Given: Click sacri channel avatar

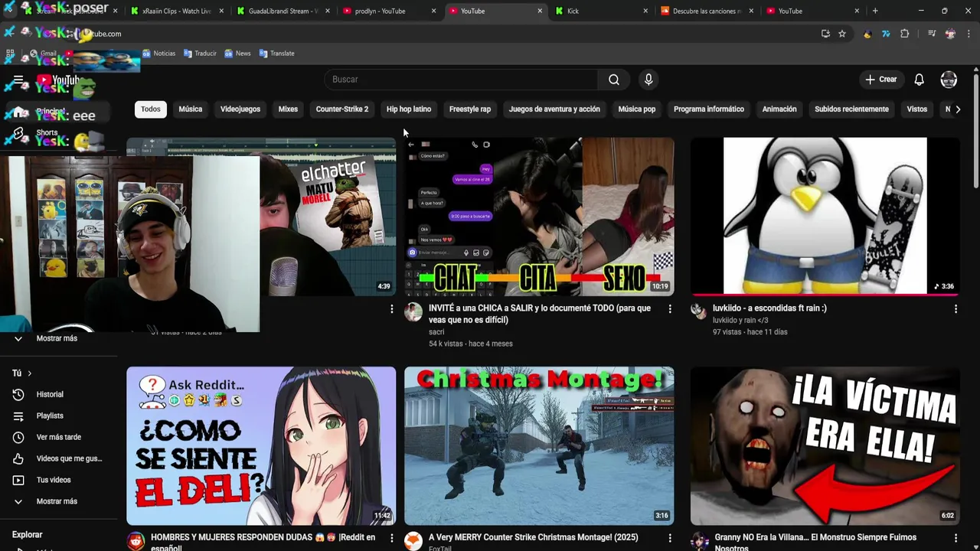Looking at the screenshot, I should pos(413,311).
